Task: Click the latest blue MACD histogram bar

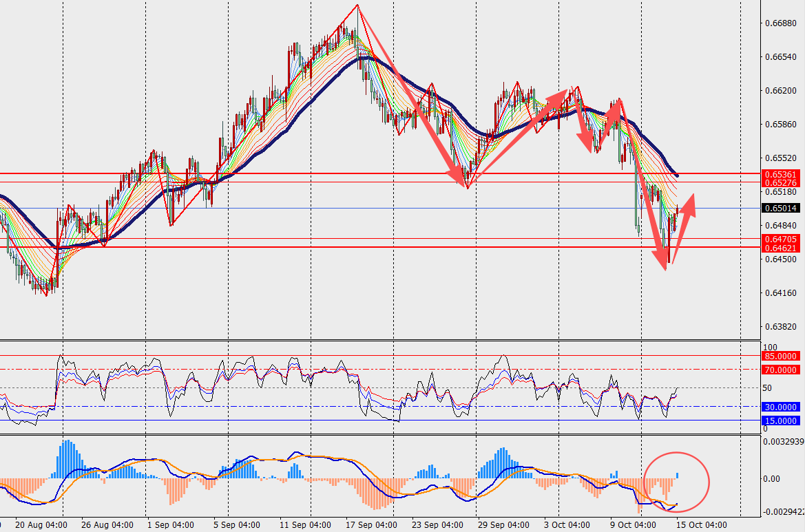Action: (677, 476)
